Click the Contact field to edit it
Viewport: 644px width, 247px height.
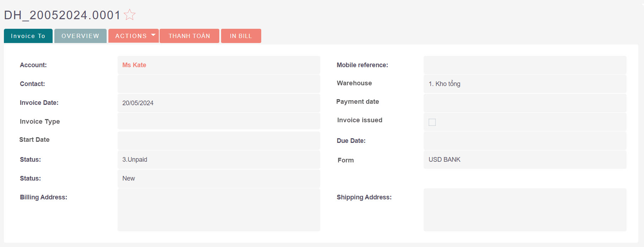(219, 84)
